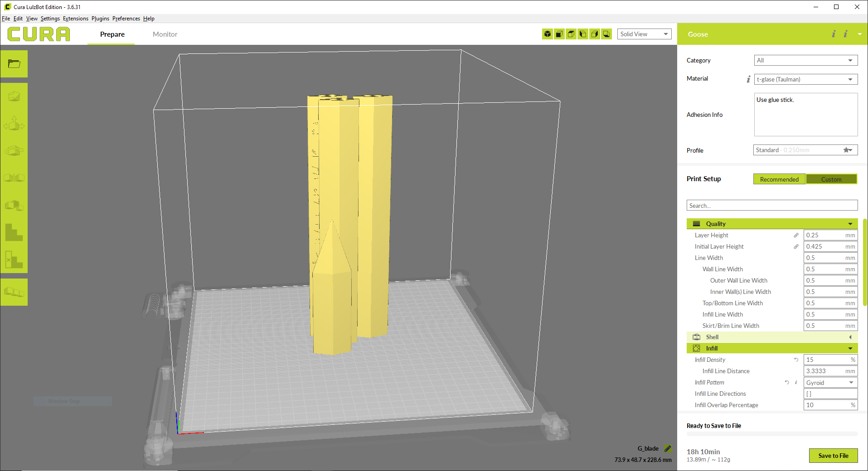Click the Material info icon

748,79
